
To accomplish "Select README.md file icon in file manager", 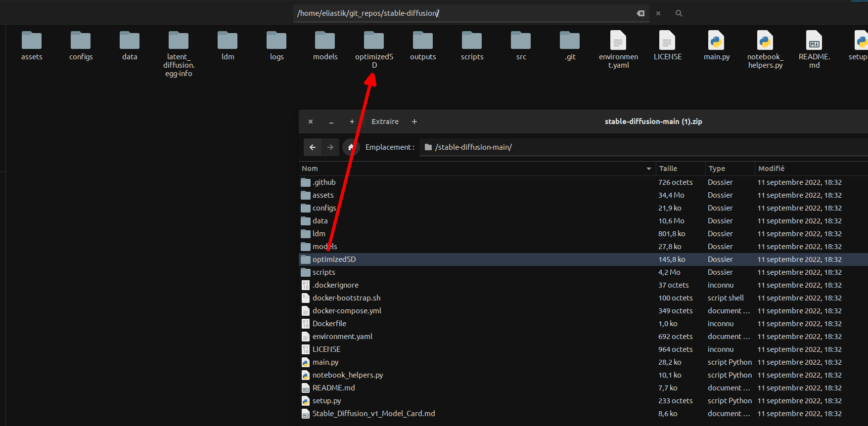I will coord(814,41).
